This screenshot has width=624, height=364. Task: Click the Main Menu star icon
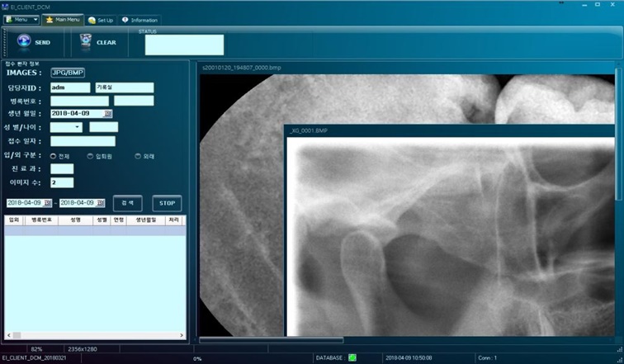[x=50, y=20]
